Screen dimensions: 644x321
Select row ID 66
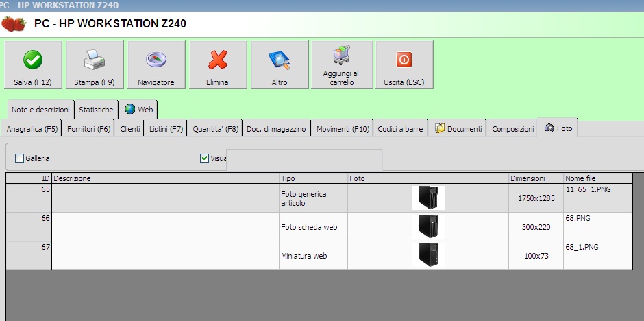[x=29, y=226]
